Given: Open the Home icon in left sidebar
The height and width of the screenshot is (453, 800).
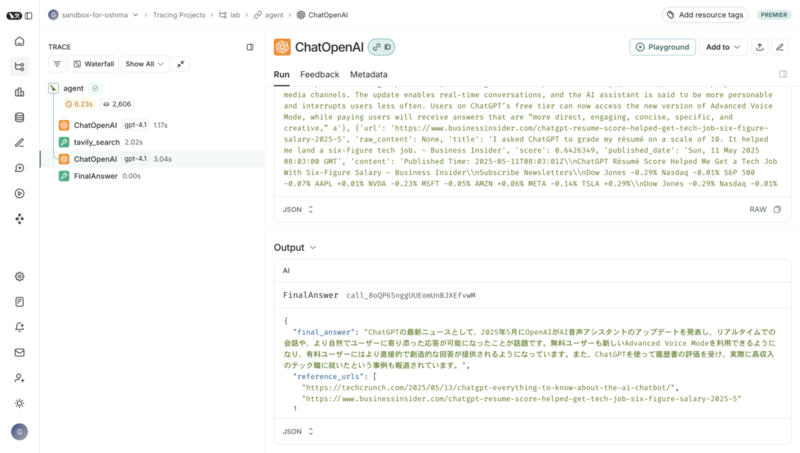Looking at the screenshot, I should [19, 41].
